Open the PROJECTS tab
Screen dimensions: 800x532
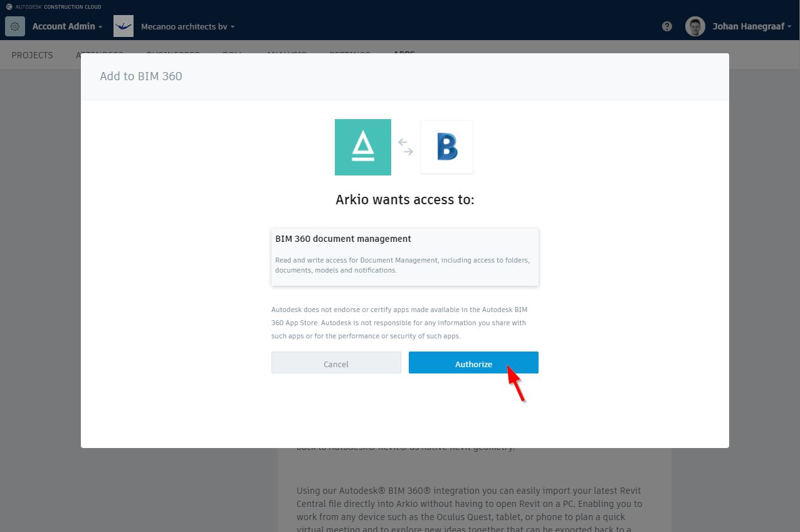click(33, 55)
